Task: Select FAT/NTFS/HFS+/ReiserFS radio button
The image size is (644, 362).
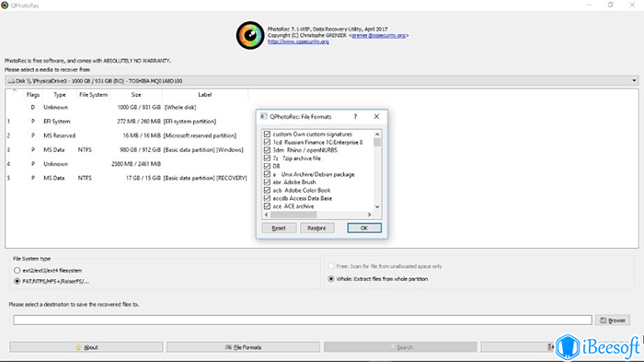Action: (x=17, y=281)
